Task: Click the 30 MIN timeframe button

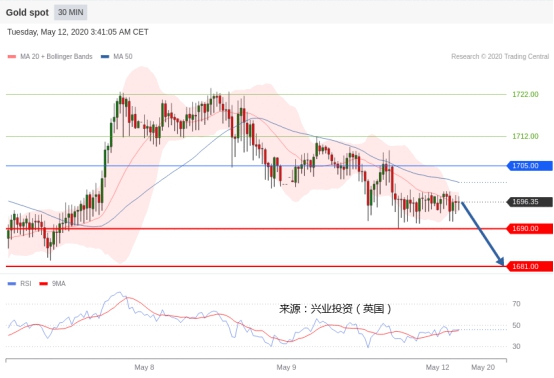Action: 71,12
